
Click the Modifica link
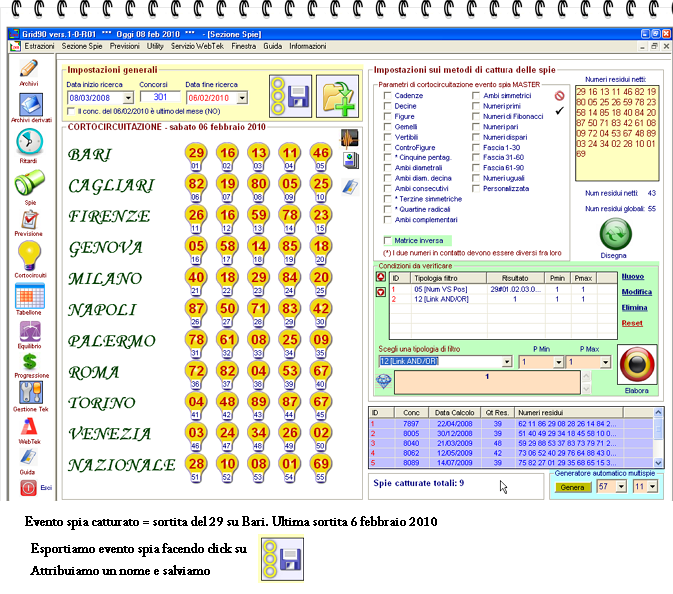[637, 292]
